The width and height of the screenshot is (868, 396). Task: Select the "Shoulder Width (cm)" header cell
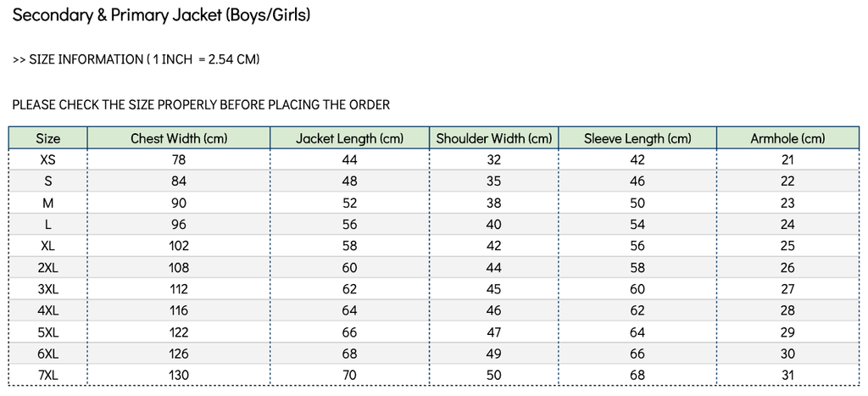(x=494, y=138)
